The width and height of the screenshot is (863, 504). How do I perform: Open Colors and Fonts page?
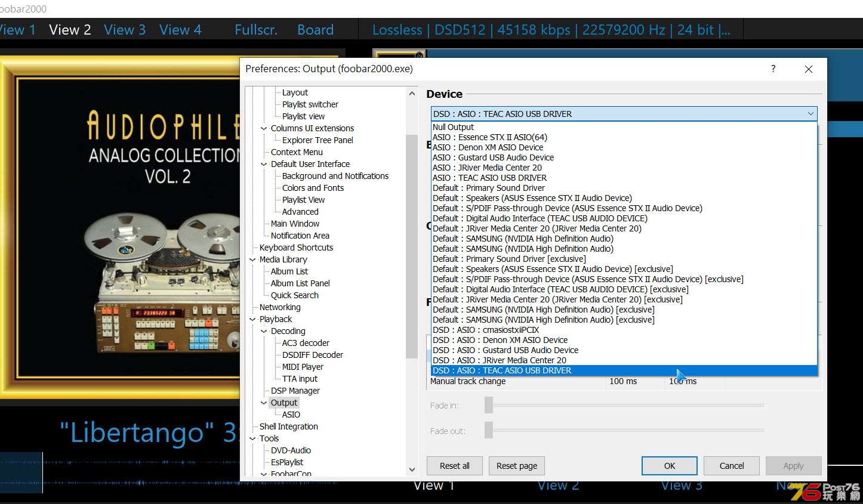(x=313, y=188)
